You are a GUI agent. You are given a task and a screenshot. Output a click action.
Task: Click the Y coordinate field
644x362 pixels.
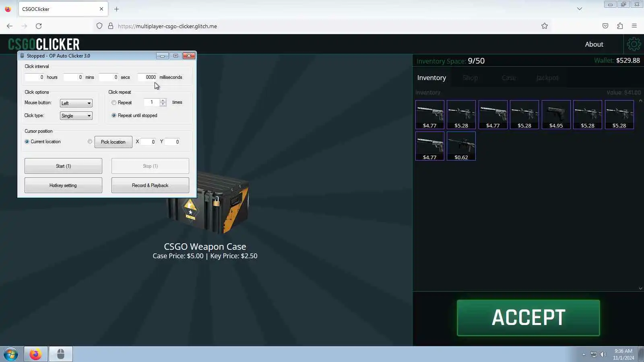[172, 142]
